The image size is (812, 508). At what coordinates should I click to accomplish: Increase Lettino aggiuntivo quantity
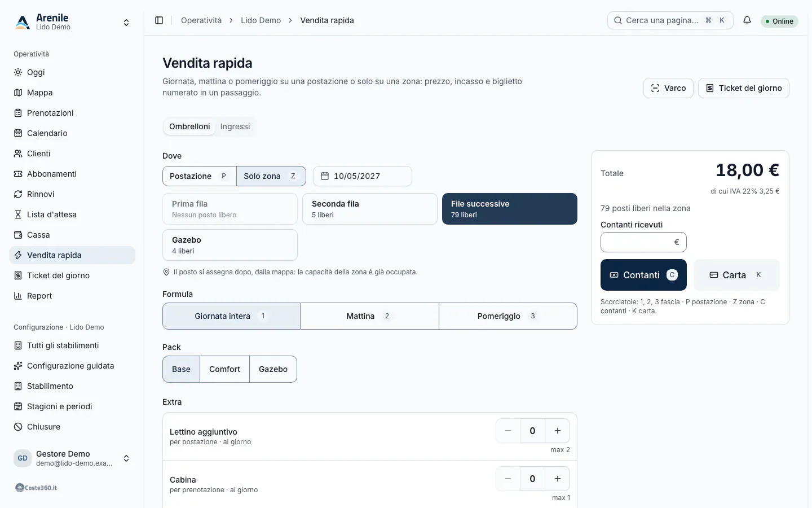(557, 431)
